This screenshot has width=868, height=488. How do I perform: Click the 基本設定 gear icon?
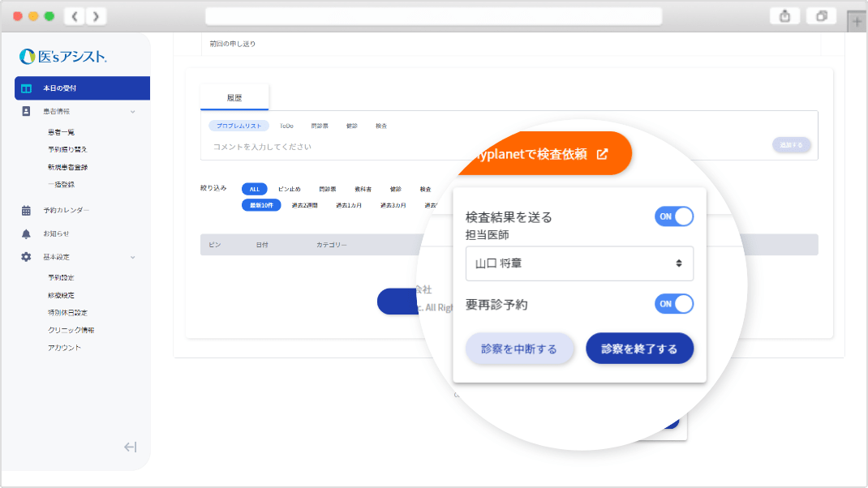26,257
